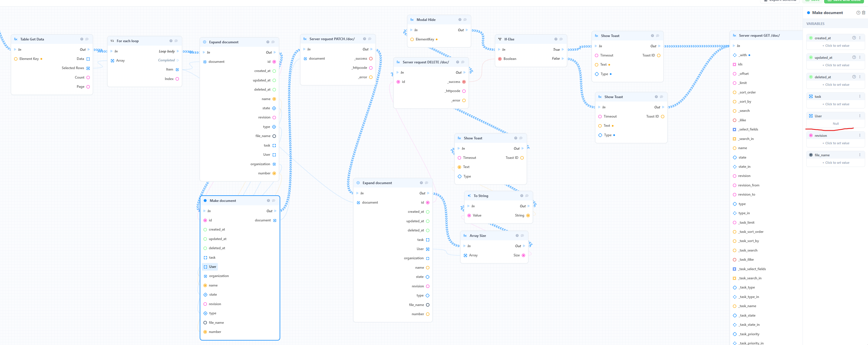Open help icon on Table Get Data node
Image resolution: width=868 pixels, height=345 pixels.
81,39
